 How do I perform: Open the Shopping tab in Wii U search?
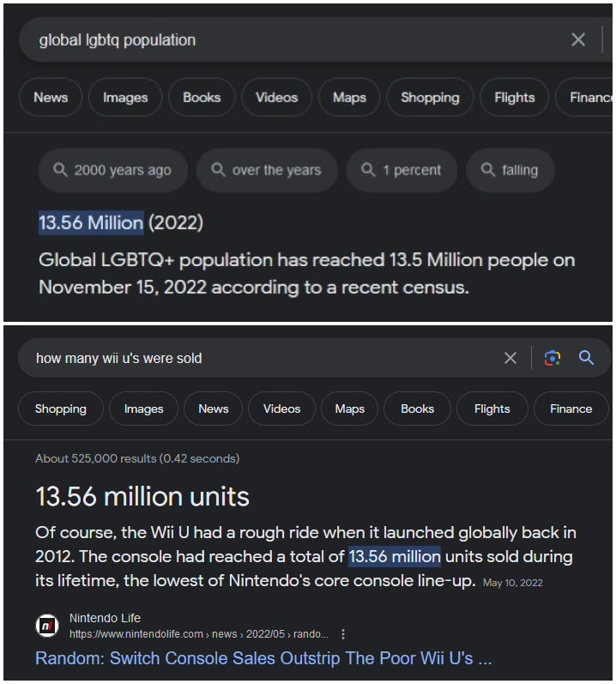tap(60, 409)
